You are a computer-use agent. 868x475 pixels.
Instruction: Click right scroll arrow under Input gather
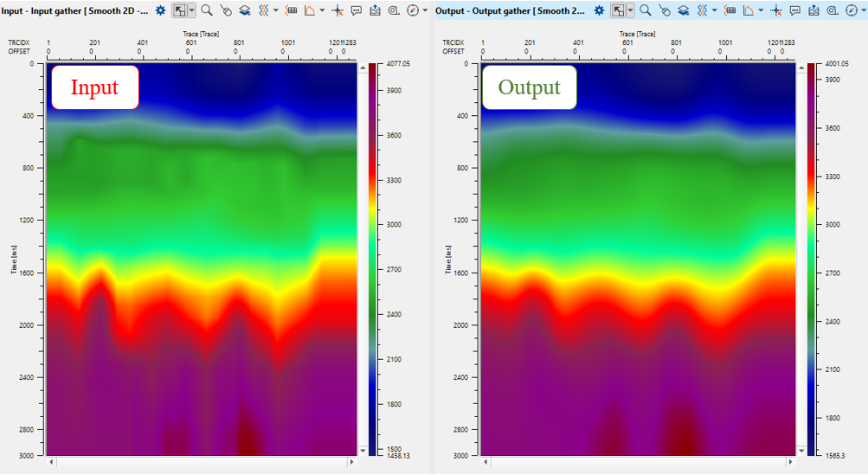coord(351,462)
